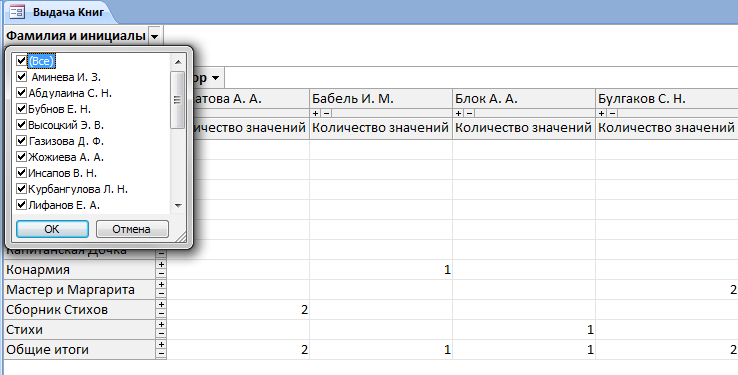Deselect Газизова Д. Ф. in filter list

click(x=21, y=141)
